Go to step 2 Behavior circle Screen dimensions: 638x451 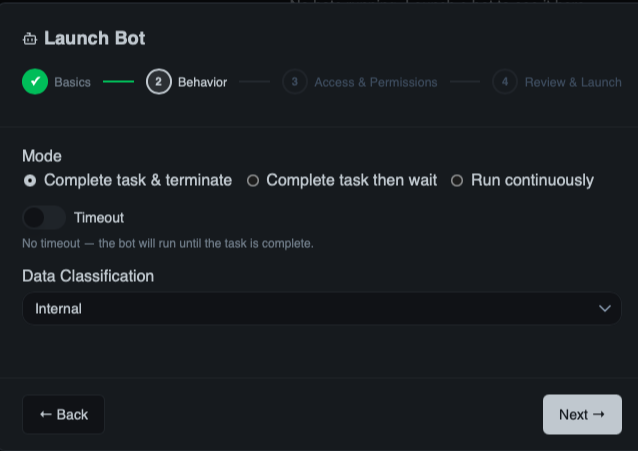tap(159, 82)
